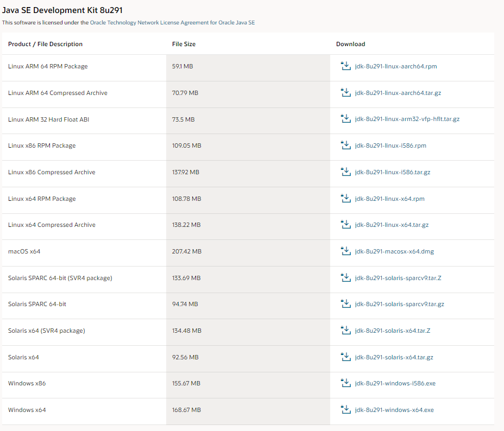The image size is (504, 431).
Task: Download jdk-8u291-linux-x64.rpm link
Action: (389, 199)
